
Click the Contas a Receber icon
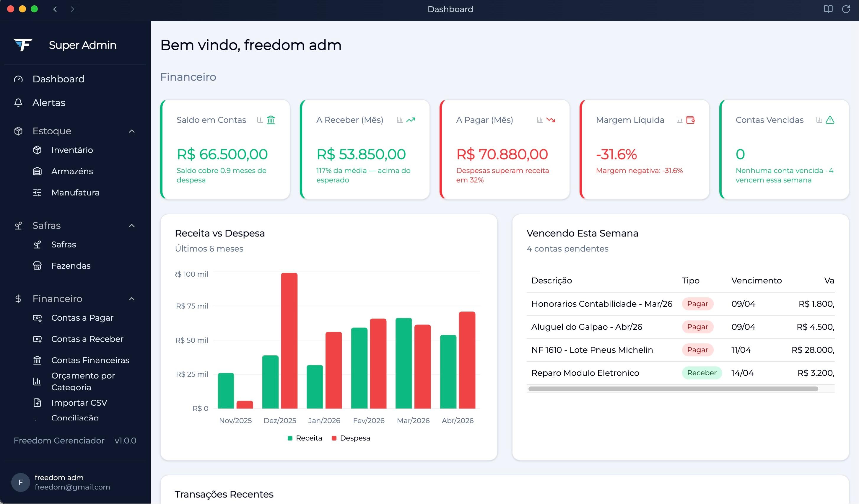pyautogui.click(x=37, y=339)
